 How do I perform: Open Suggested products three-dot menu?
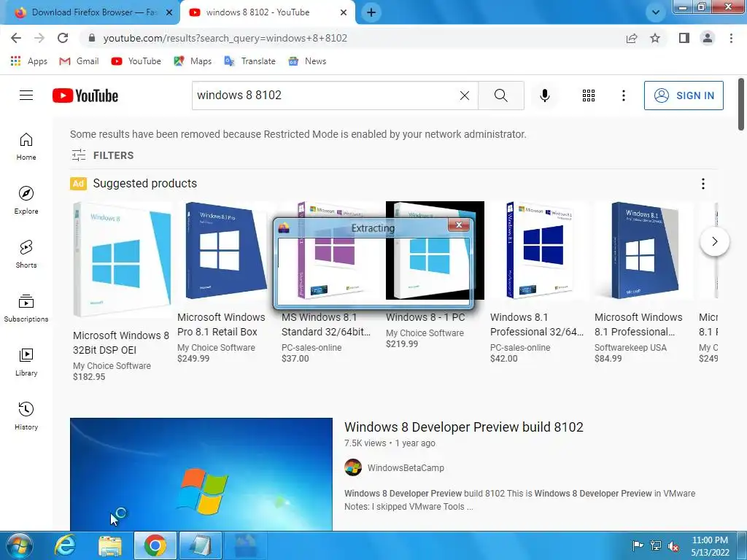point(703,184)
